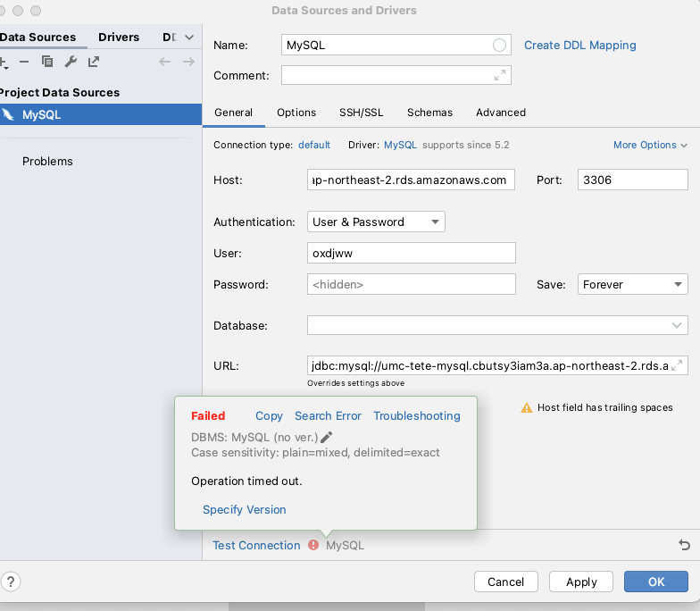Click the red error icon beside Test Connection

point(313,545)
